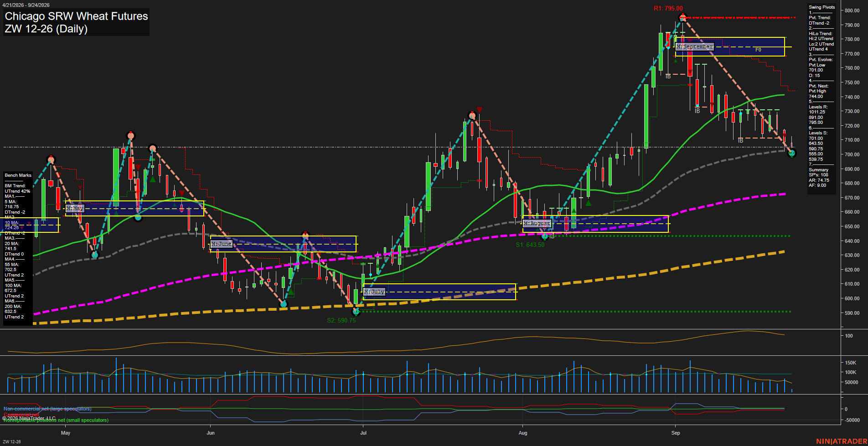This screenshot has width=868, height=446.
Task: Select the "UTrend 42%" benchmark trend value
Action: [x=17, y=191]
